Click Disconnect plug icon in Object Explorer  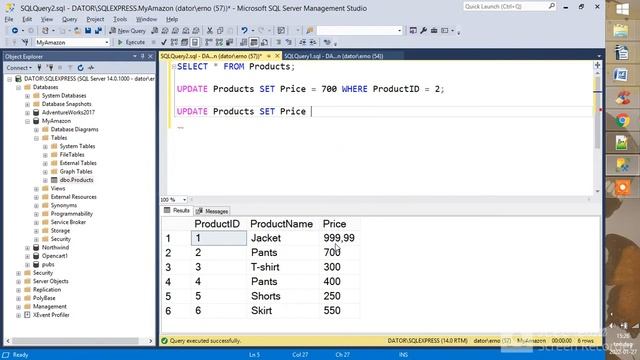click(x=50, y=68)
